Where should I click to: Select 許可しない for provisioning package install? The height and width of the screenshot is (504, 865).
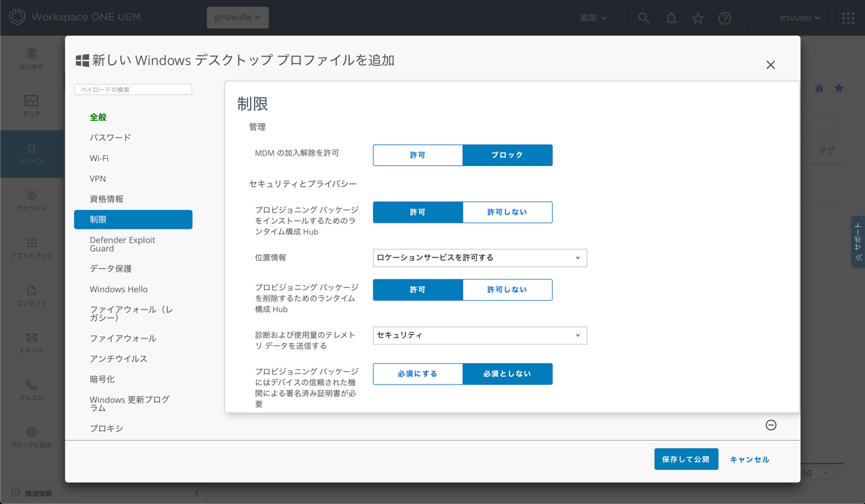coord(508,213)
